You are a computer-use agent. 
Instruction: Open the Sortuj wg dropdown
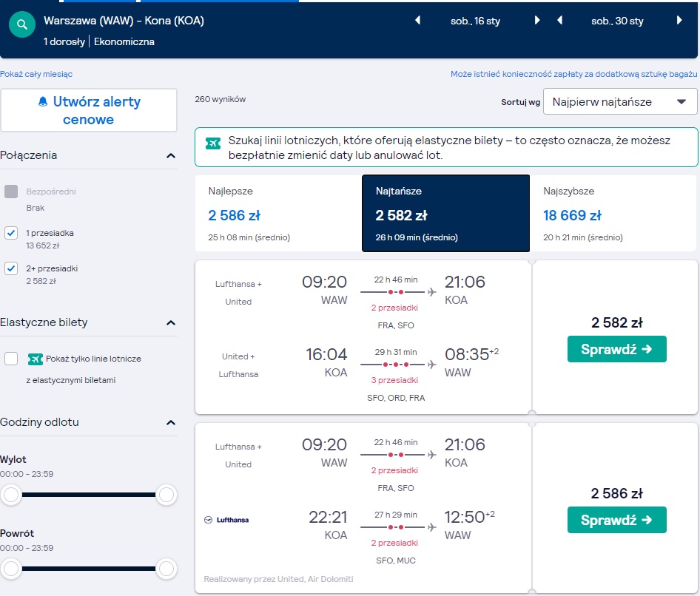[620, 102]
